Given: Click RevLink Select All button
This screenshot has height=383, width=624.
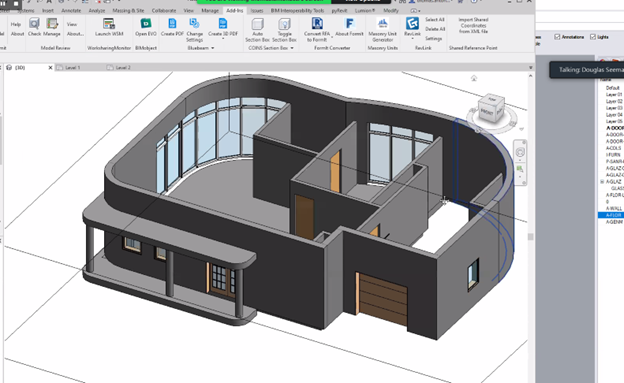Looking at the screenshot, I should pyautogui.click(x=435, y=20).
